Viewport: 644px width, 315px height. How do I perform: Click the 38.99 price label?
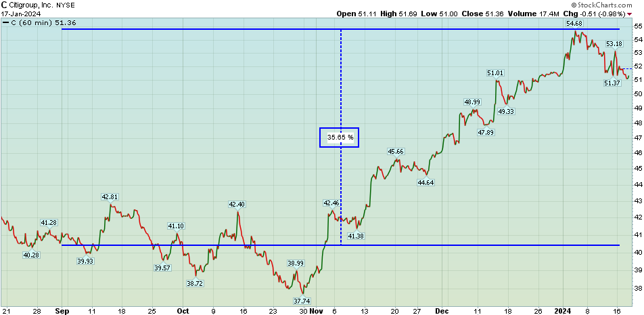pos(296,262)
